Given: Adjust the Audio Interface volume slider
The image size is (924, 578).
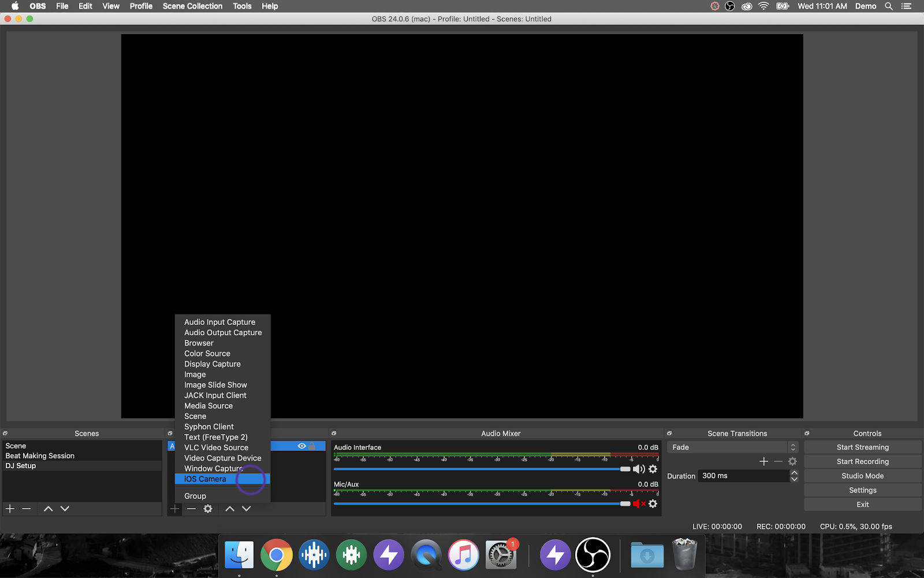Looking at the screenshot, I should coord(482,469).
